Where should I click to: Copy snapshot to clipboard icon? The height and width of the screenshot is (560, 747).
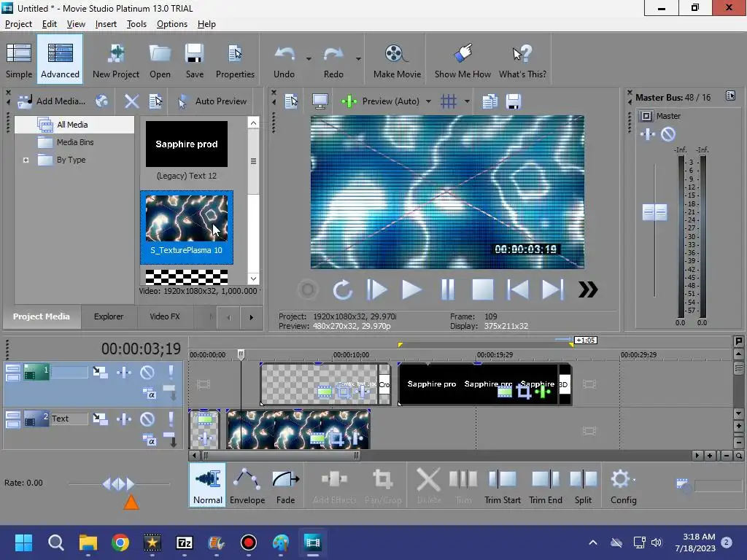click(x=489, y=101)
